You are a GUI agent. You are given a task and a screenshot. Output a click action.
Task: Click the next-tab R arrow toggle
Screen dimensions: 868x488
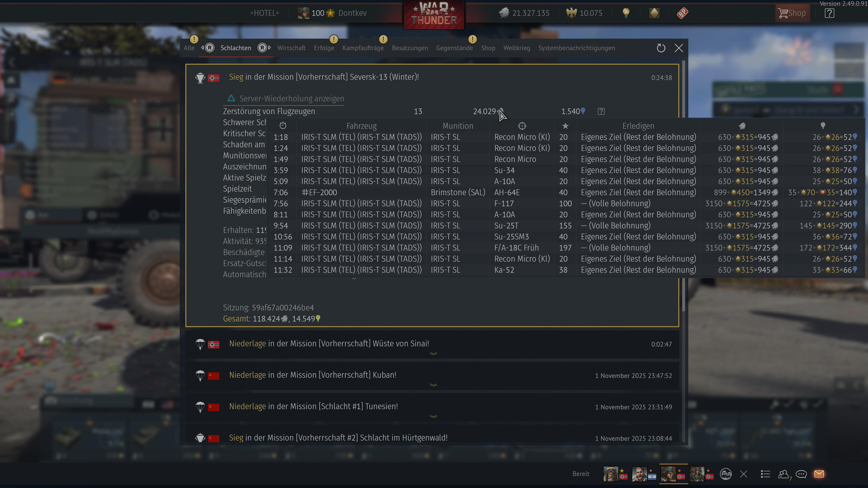pyautogui.click(x=264, y=48)
